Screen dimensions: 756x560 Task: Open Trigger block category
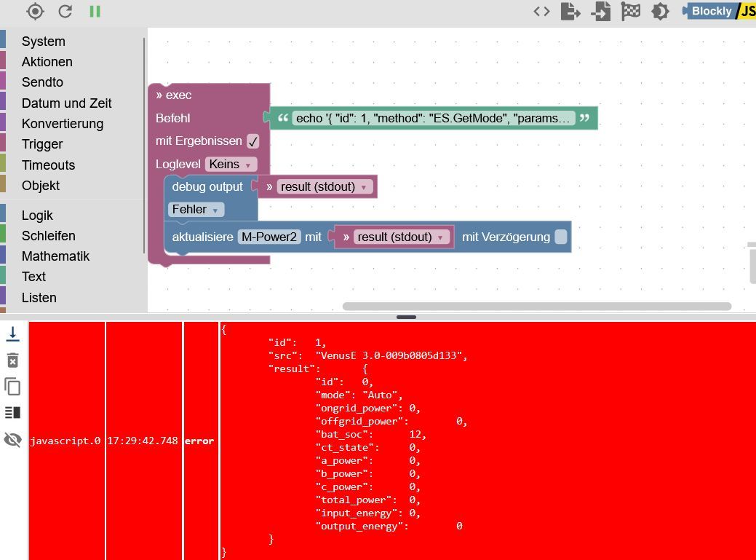tap(42, 144)
